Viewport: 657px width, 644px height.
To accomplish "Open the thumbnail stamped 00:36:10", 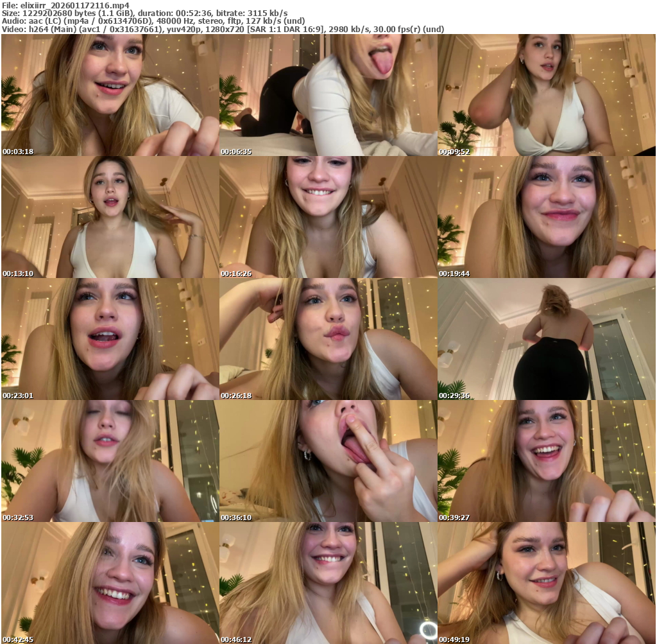I will tap(328, 461).
